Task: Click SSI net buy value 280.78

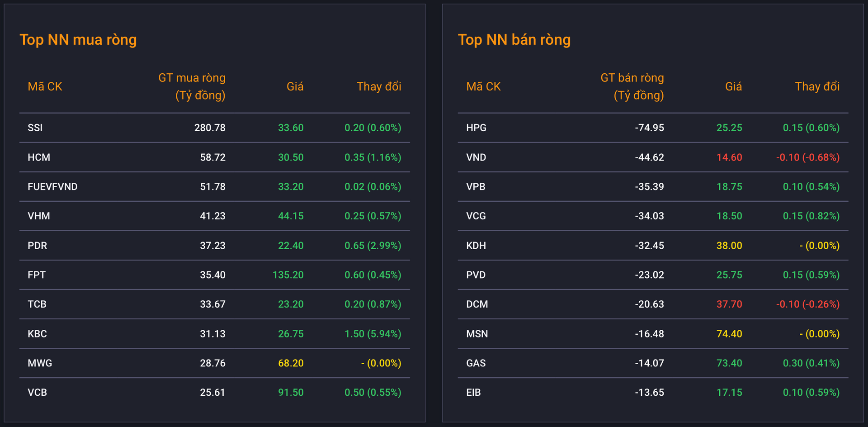Action: (x=210, y=128)
